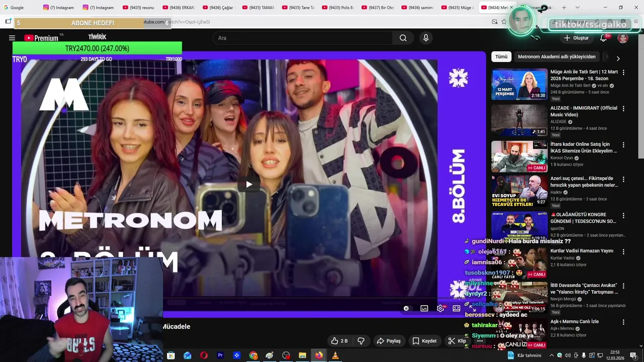Click the search magnifier button
Screen dimensions: 644x362
(403, 38)
